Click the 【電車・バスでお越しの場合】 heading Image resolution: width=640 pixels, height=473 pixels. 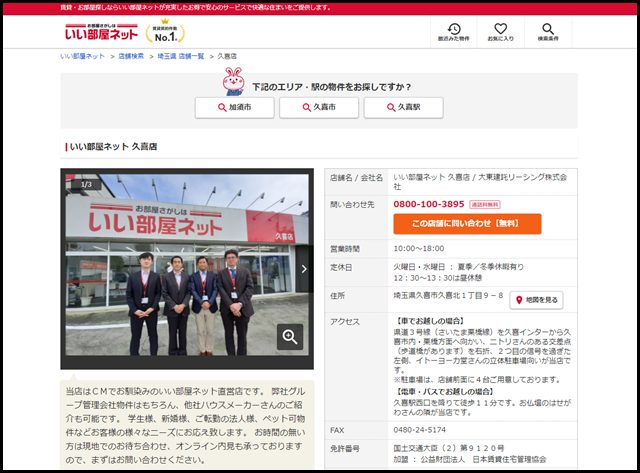[444, 392]
